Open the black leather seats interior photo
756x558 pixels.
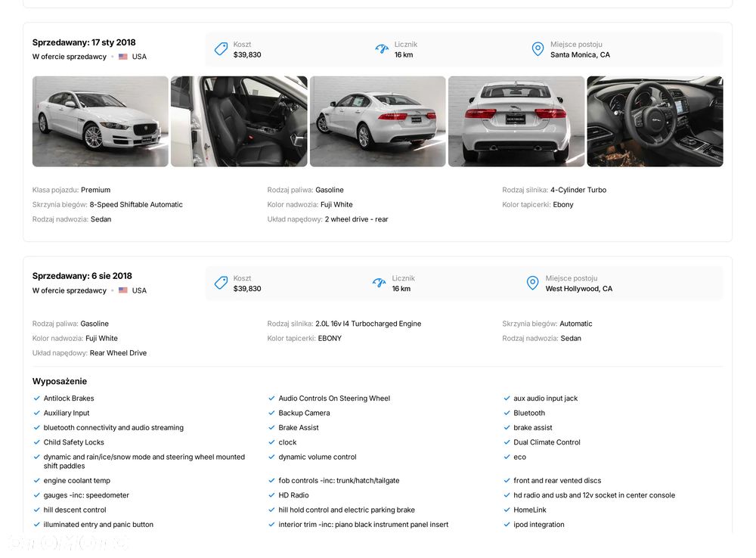(x=239, y=121)
